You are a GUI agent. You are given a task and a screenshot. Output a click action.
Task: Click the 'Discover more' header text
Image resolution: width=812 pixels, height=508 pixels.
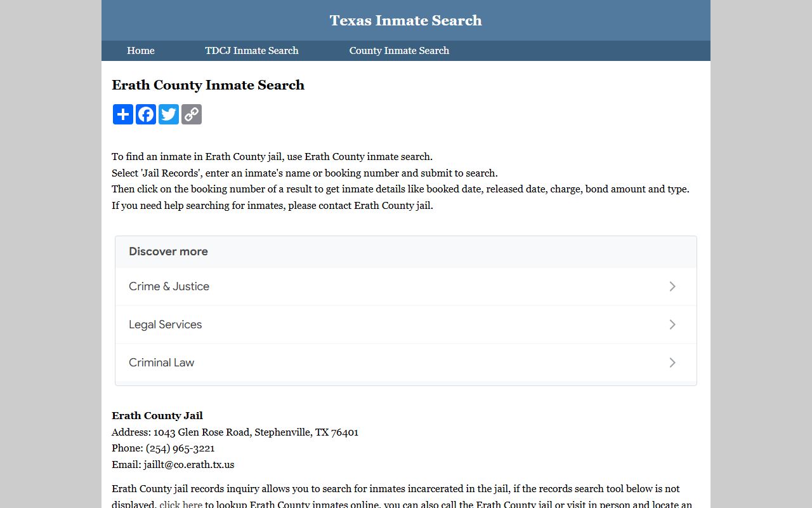169,251
